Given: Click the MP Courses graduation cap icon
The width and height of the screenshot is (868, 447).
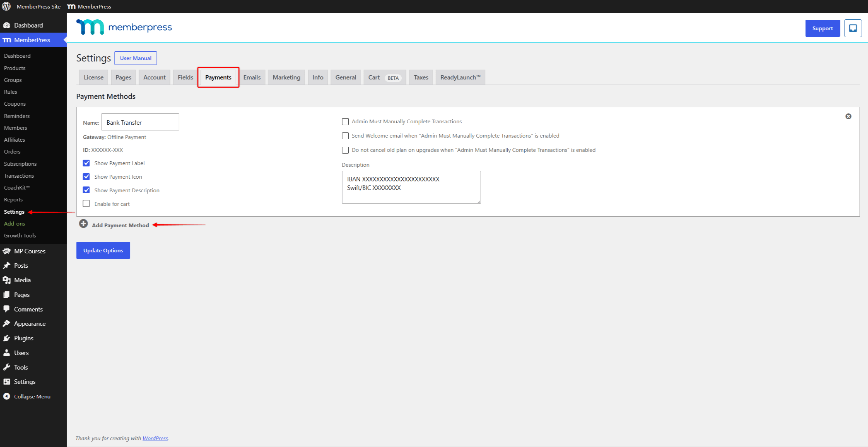Looking at the screenshot, I should (x=6, y=251).
